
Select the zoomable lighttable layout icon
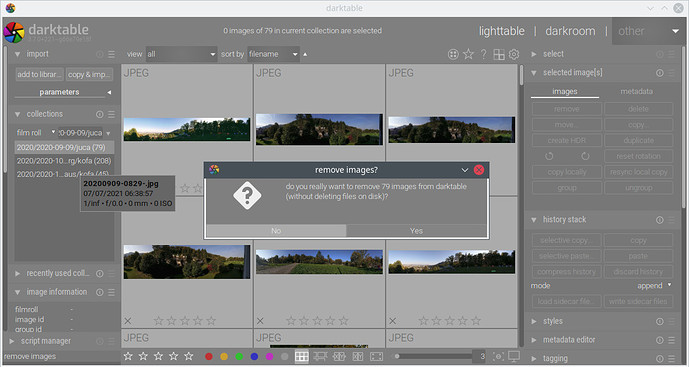pyautogui.click(x=320, y=356)
